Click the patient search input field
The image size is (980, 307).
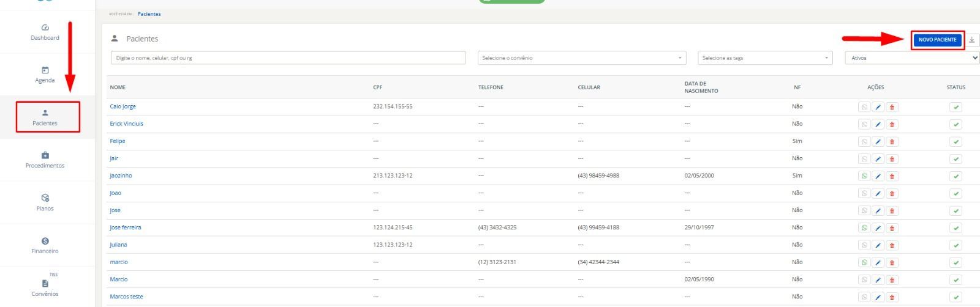coord(288,58)
